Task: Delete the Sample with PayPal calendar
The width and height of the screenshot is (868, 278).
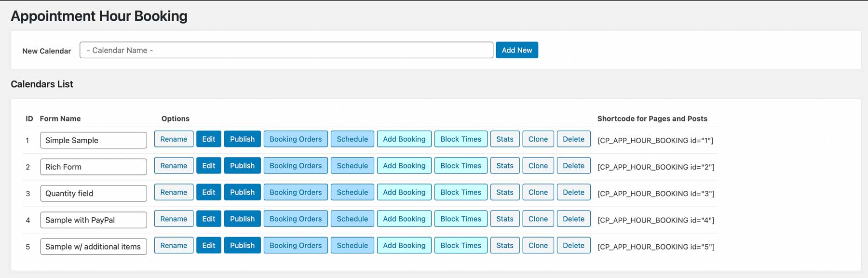Action: click(573, 219)
